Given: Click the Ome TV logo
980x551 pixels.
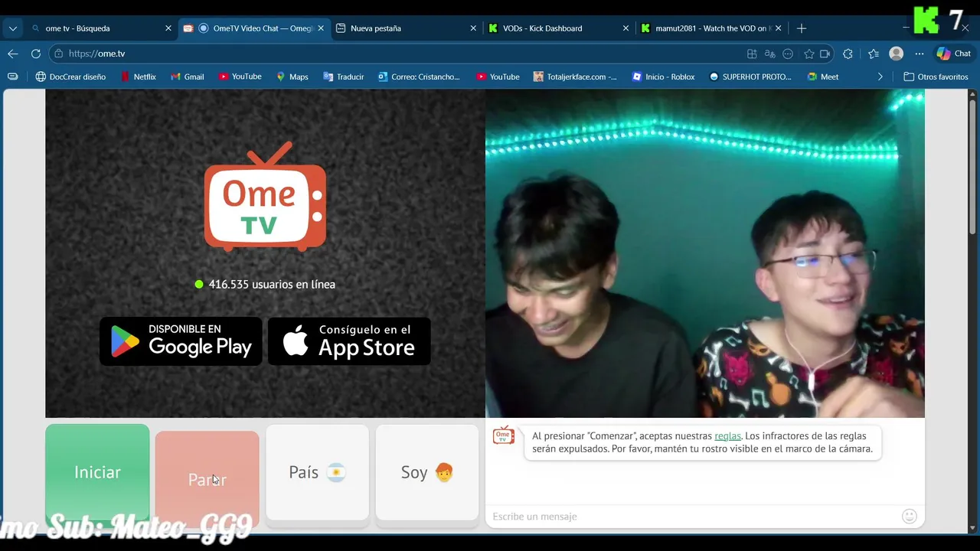Looking at the screenshot, I should click(265, 197).
